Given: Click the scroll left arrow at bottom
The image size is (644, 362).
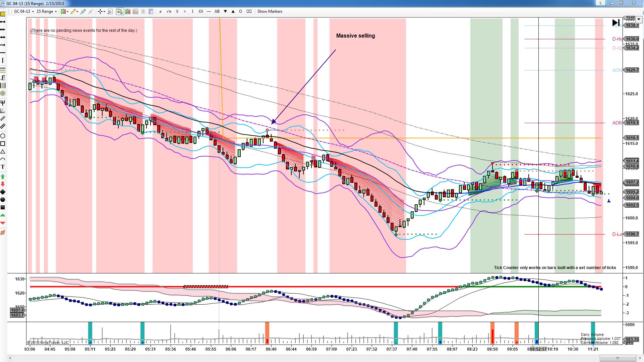Looking at the screenshot, I should [x=10, y=358].
